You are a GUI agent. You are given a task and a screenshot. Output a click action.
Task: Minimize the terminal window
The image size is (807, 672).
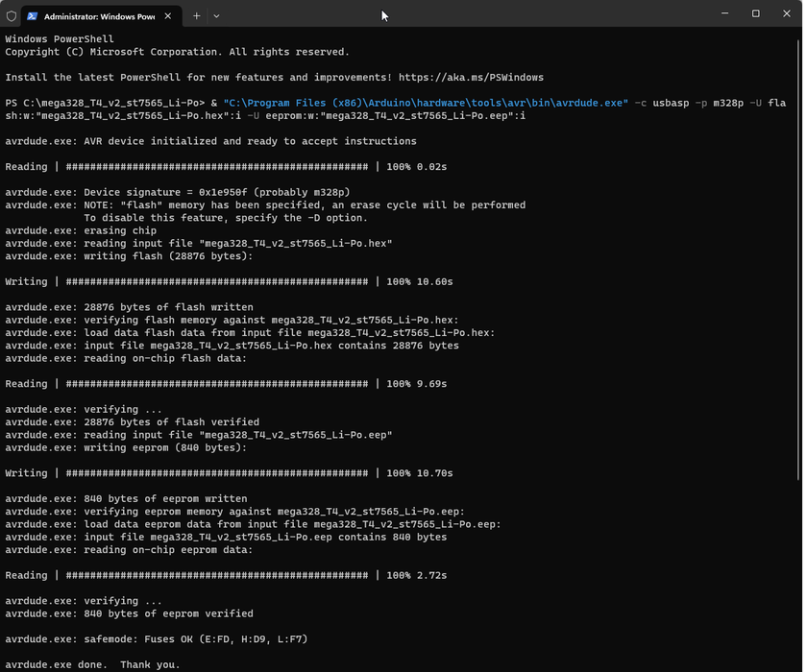(x=724, y=13)
